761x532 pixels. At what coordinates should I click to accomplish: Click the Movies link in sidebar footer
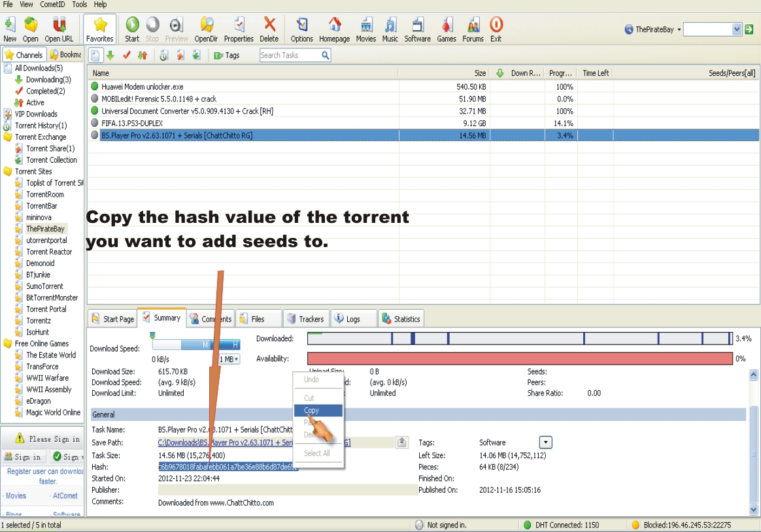pyautogui.click(x=16, y=495)
